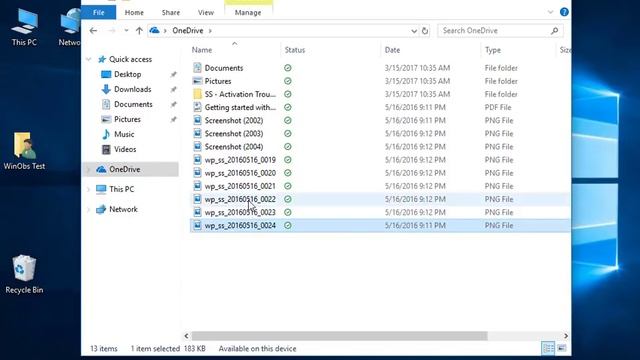Switch to large icons view layout
The width and height of the screenshot is (640, 360).
point(562,348)
